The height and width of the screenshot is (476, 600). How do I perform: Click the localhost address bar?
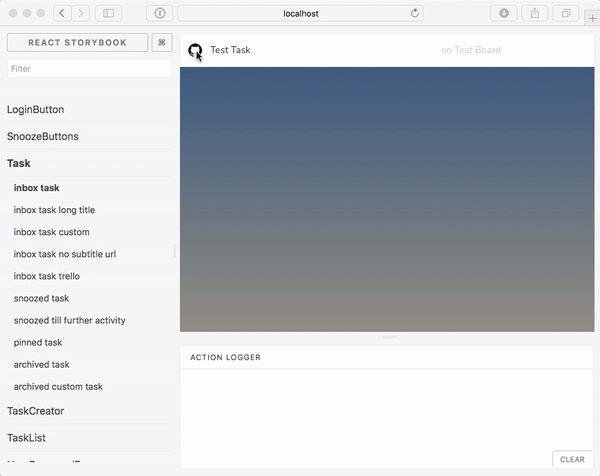coord(300,13)
